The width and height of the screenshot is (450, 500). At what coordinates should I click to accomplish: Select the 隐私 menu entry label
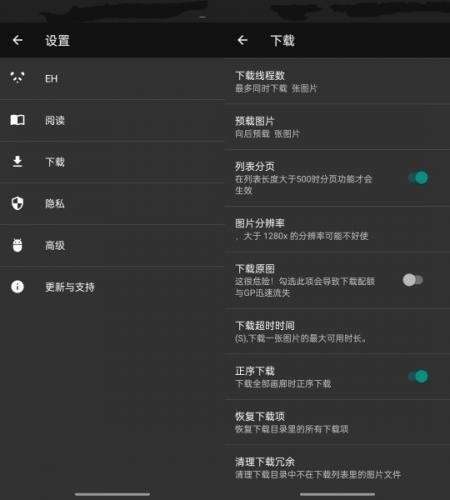click(55, 203)
